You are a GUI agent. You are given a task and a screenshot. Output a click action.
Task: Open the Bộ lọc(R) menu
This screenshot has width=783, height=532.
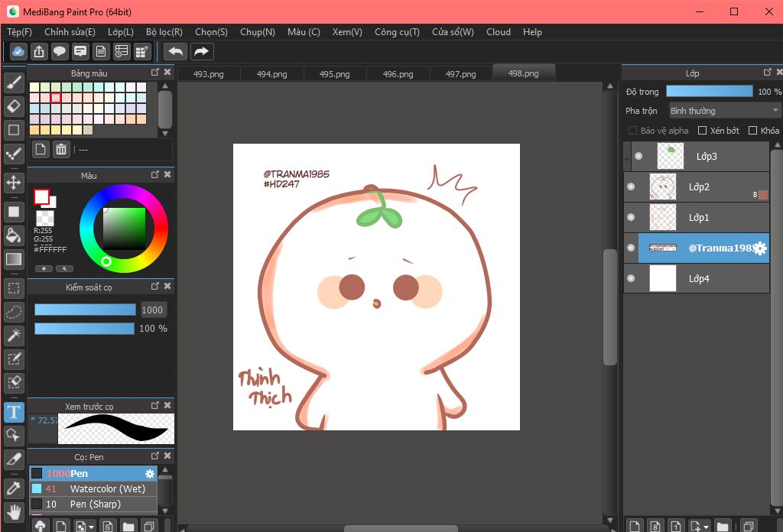tap(164, 32)
